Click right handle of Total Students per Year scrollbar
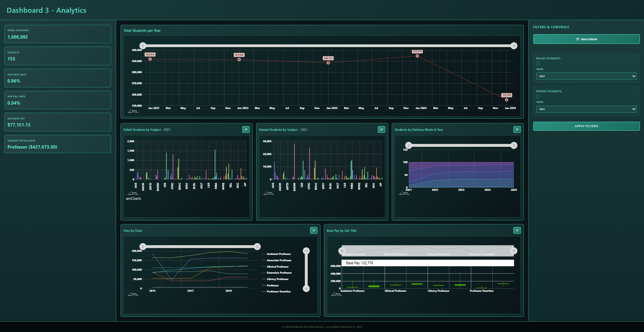This screenshot has width=644, height=332. click(x=514, y=46)
